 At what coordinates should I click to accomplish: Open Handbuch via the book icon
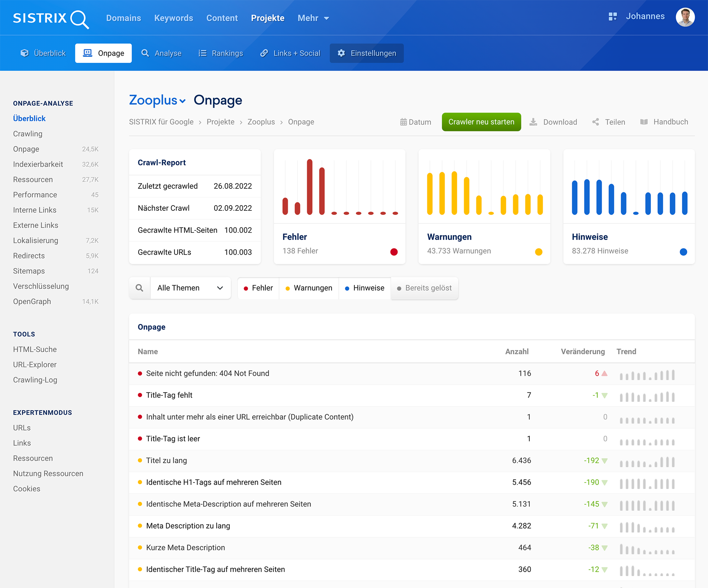644,122
